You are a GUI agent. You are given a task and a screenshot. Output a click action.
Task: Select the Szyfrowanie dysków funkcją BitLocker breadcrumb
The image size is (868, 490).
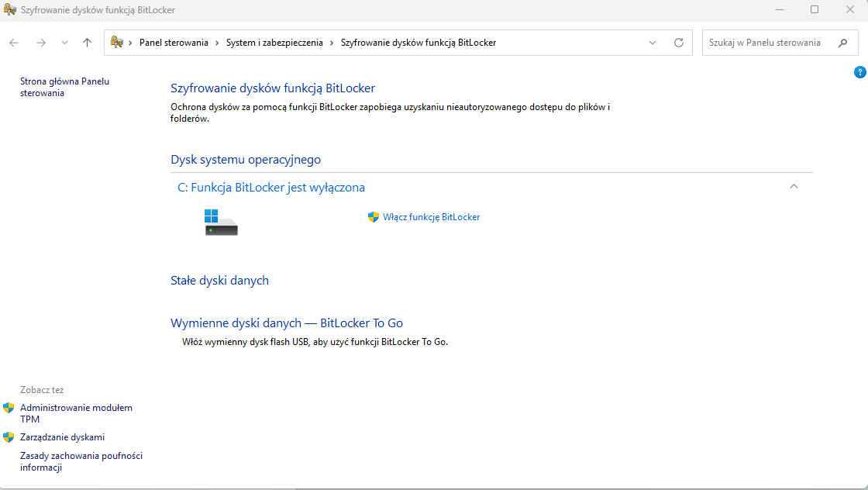tap(418, 43)
